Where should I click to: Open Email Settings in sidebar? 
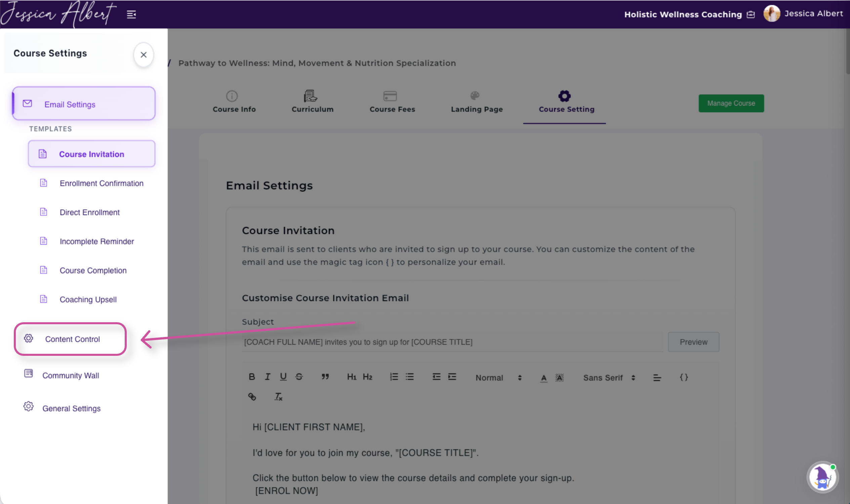84,103
